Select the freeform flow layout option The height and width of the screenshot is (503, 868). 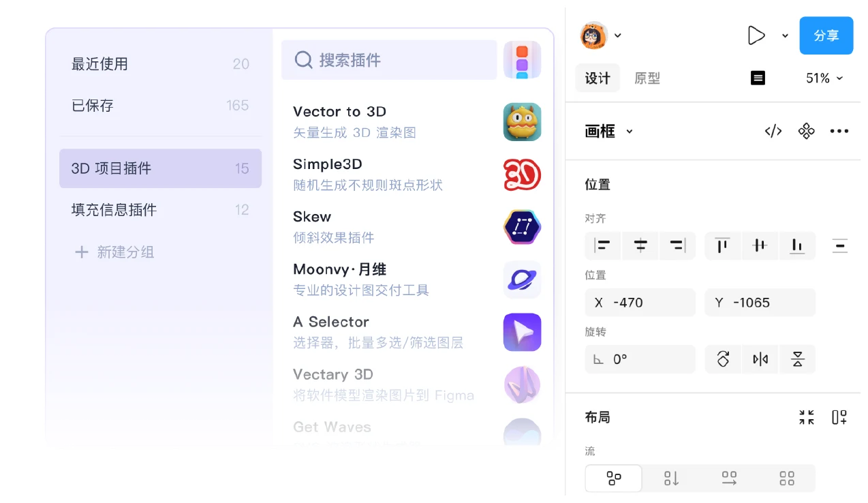[x=614, y=478]
